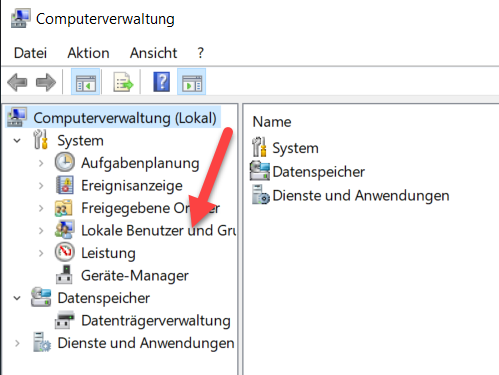Click the Computerverwaltung root node icon
This screenshot has width=499, height=375.
tap(17, 117)
